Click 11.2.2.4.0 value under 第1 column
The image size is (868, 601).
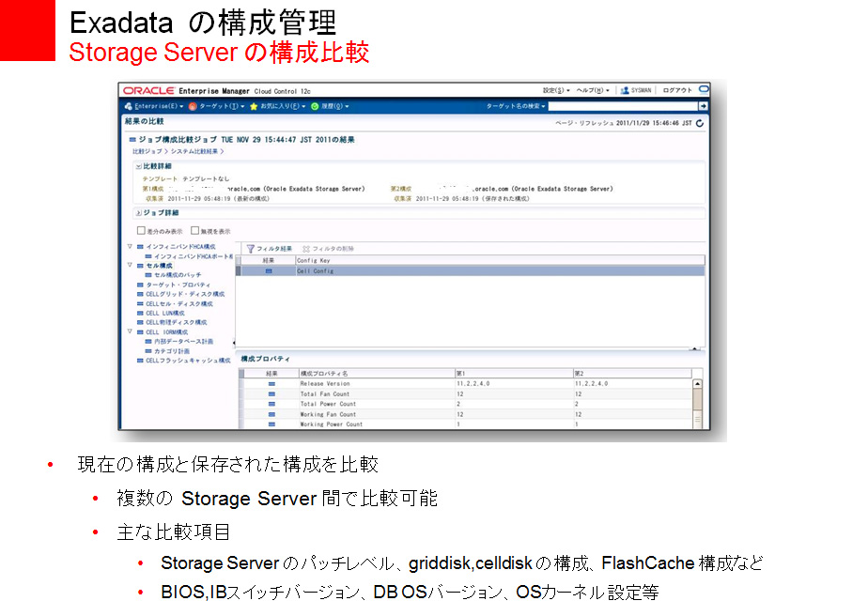(x=473, y=383)
